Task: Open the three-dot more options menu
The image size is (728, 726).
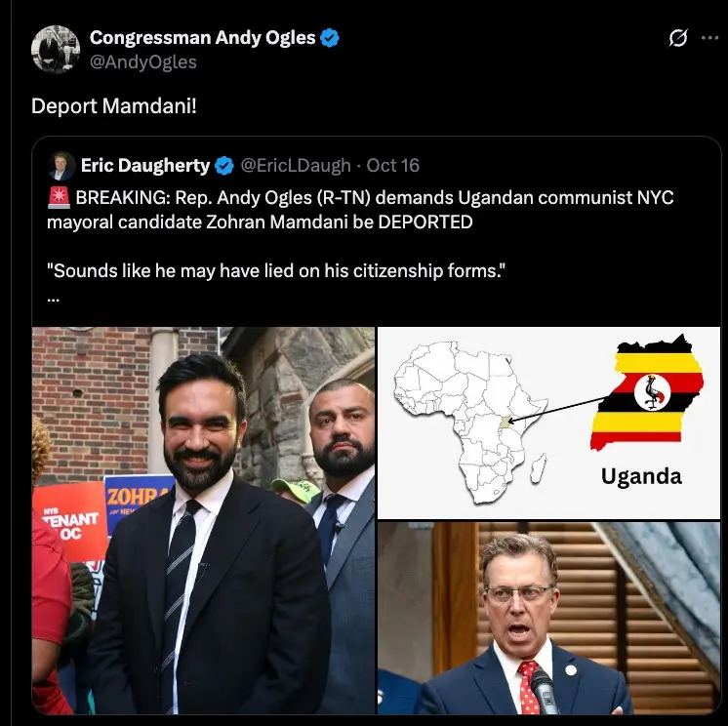Action: pyautogui.click(x=709, y=38)
